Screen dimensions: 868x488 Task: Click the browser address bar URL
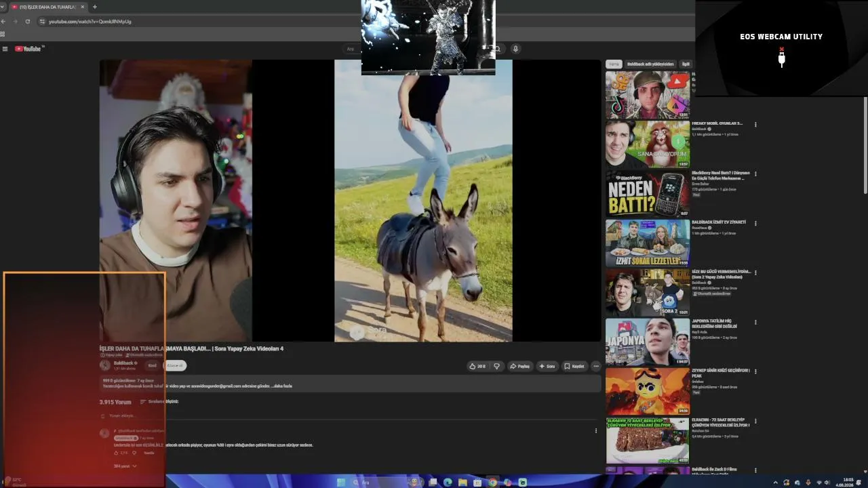[90, 22]
